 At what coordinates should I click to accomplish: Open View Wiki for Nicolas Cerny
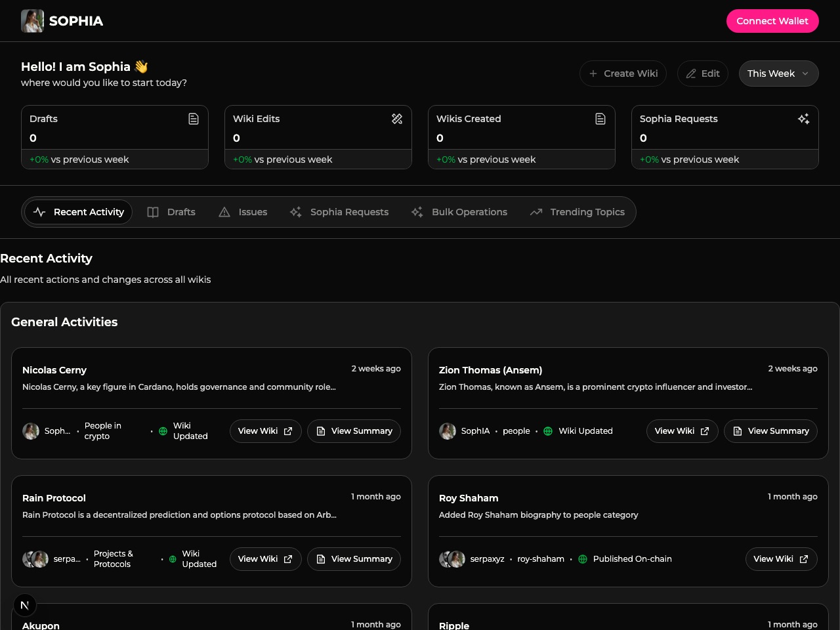(x=265, y=431)
